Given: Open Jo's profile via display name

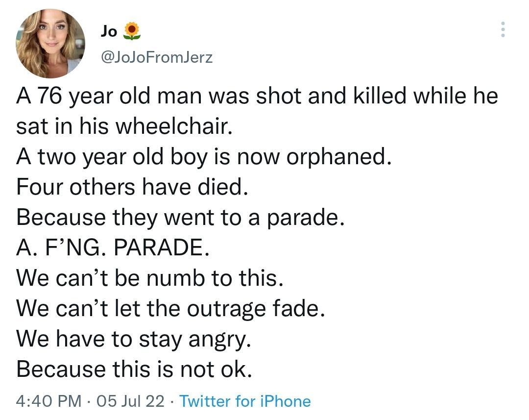Looking at the screenshot, I should click(x=108, y=30).
